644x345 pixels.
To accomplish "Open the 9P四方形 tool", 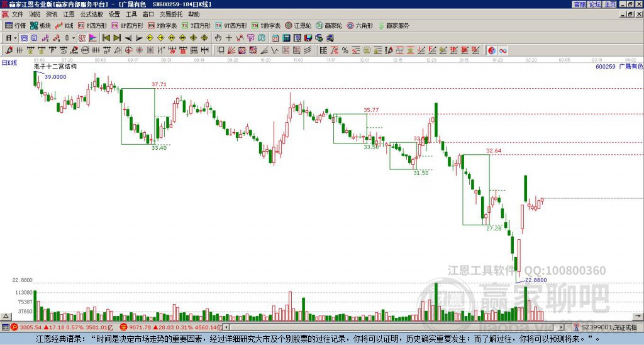I will coord(128,25).
